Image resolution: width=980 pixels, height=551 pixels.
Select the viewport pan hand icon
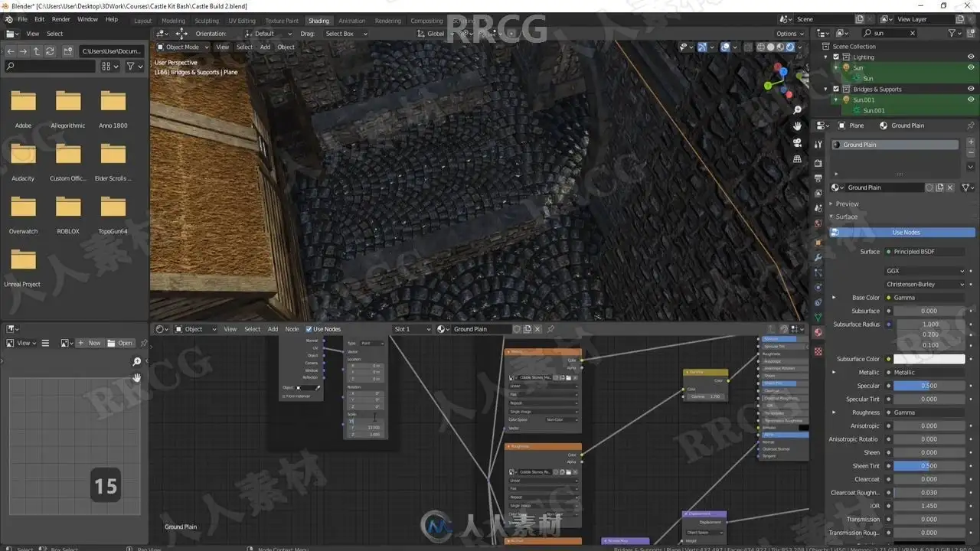797,126
